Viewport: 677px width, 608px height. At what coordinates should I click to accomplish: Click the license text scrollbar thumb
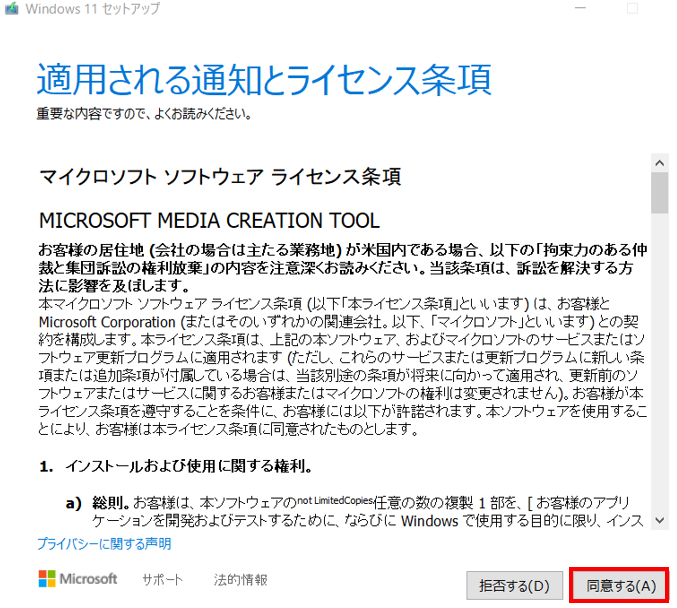659,193
